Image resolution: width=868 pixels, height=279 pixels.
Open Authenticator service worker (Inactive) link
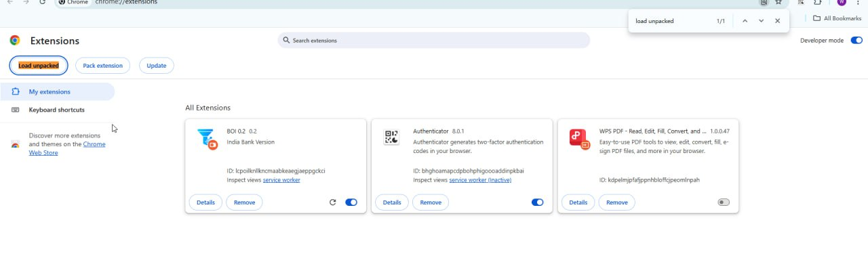480,180
